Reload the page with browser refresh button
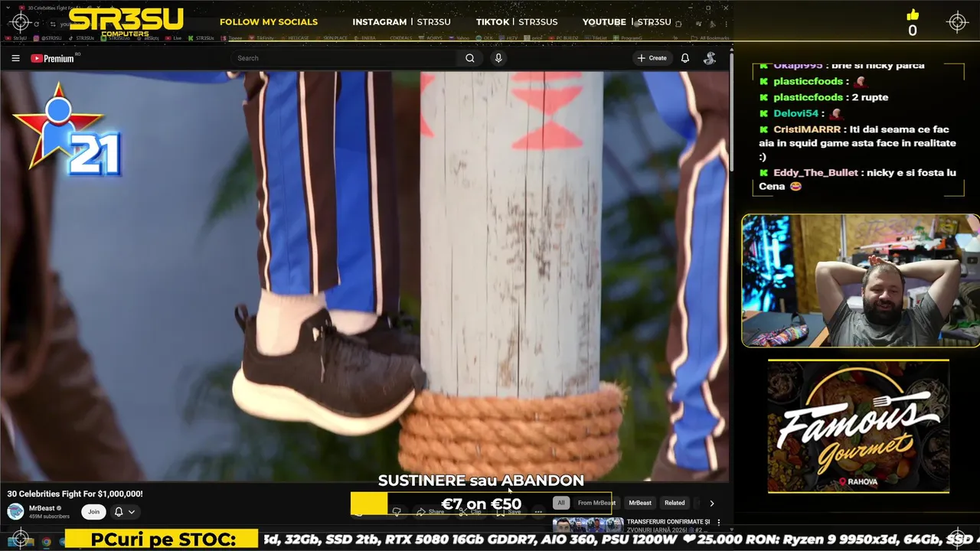Image resolution: width=980 pixels, height=551 pixels. point(36,24)
